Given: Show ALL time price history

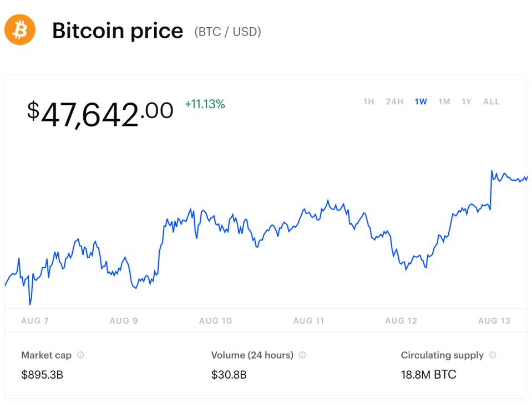Looking at the screenshot, I should 492,101.
